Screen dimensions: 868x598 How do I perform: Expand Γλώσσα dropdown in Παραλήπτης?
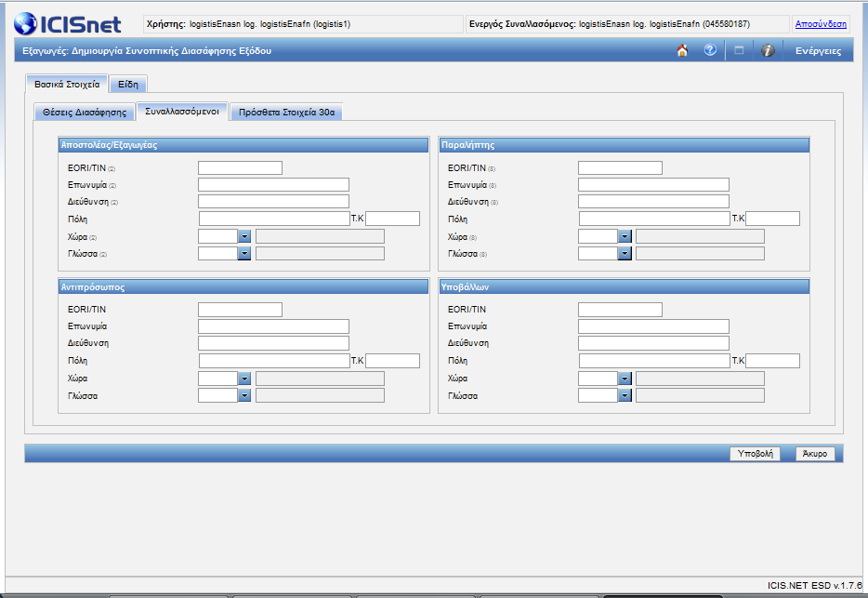tap(625, 253)
